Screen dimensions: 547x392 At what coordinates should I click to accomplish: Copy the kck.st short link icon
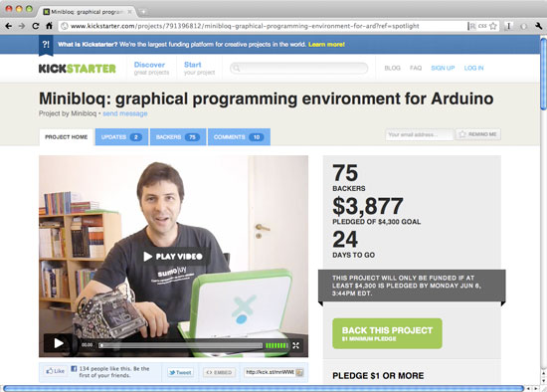tap(299, 372)
